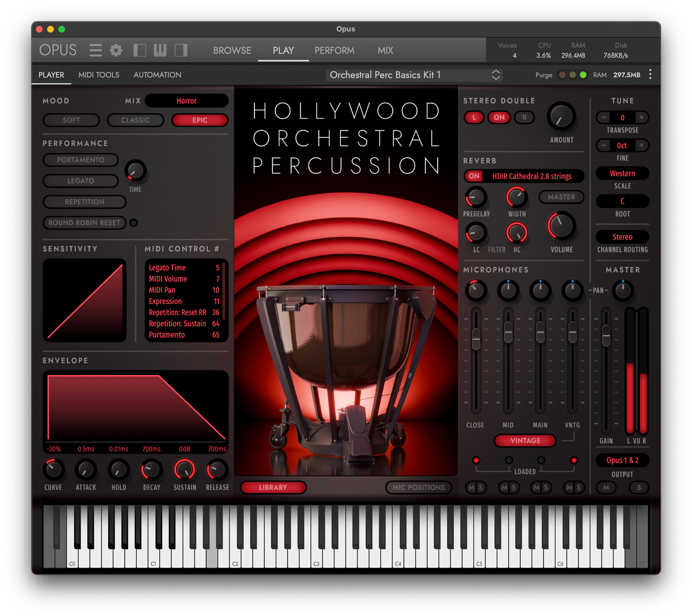The image size is (692, 616).
Task: Open the Opus 1 & 2 output selector
Action: coord(622,461)
